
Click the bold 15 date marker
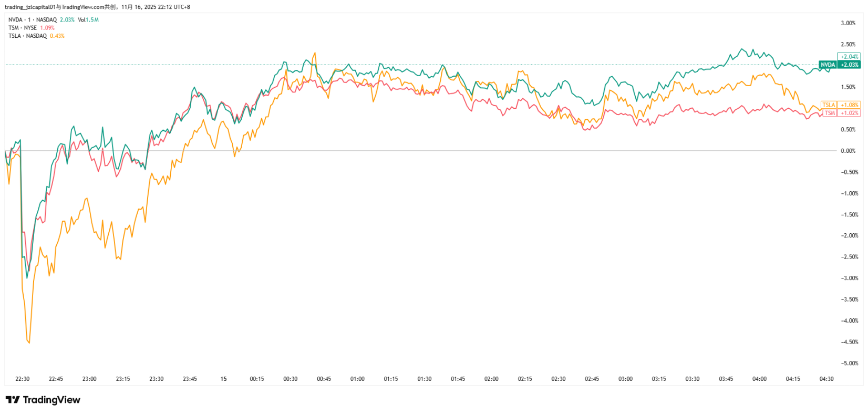223,379
